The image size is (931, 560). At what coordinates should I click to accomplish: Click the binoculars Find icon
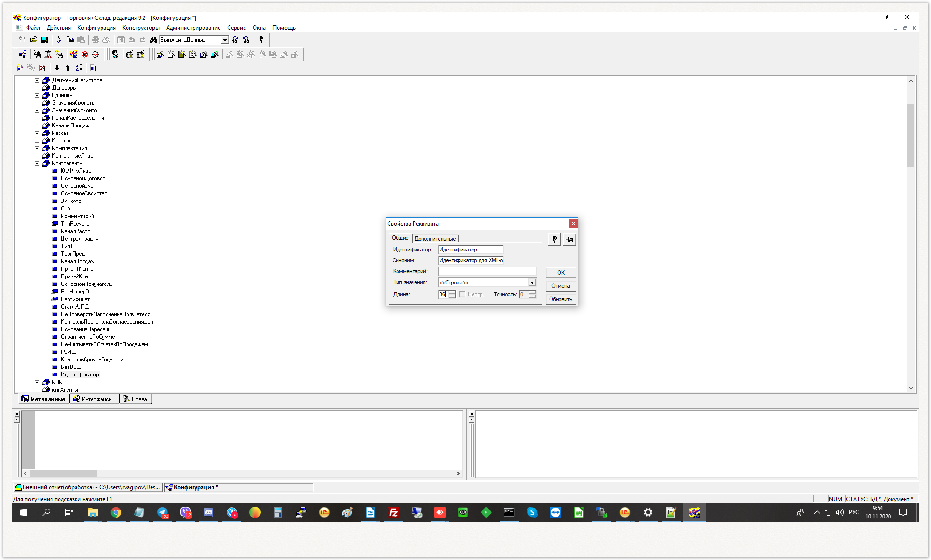(x=153, y=40)
